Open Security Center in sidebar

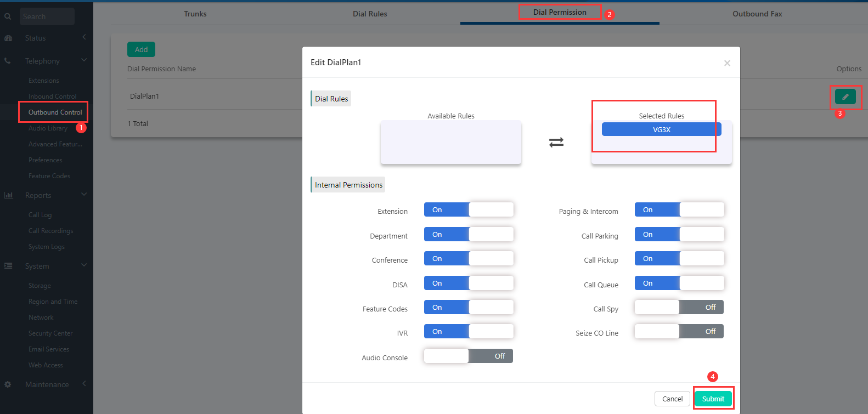click(x=50, y=333)
